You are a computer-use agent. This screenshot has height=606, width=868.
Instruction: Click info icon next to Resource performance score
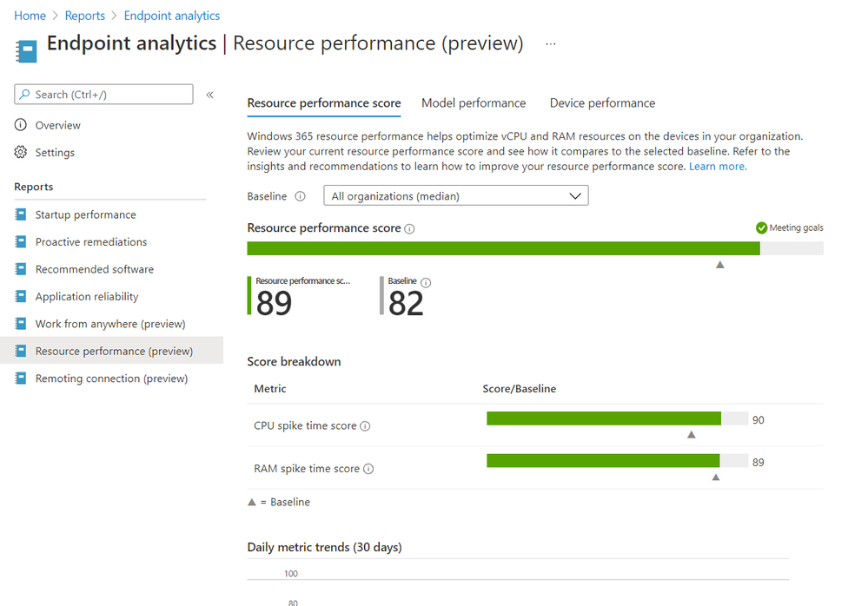click(x=409, y=229)
